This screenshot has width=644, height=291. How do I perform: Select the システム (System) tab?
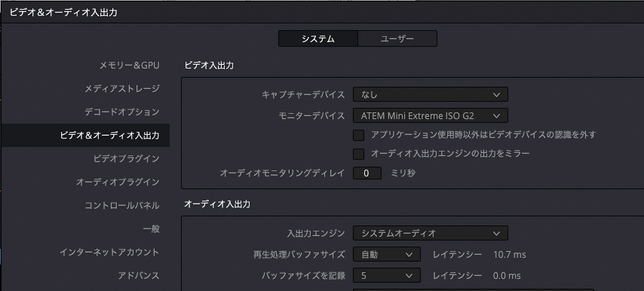(317, 38)
